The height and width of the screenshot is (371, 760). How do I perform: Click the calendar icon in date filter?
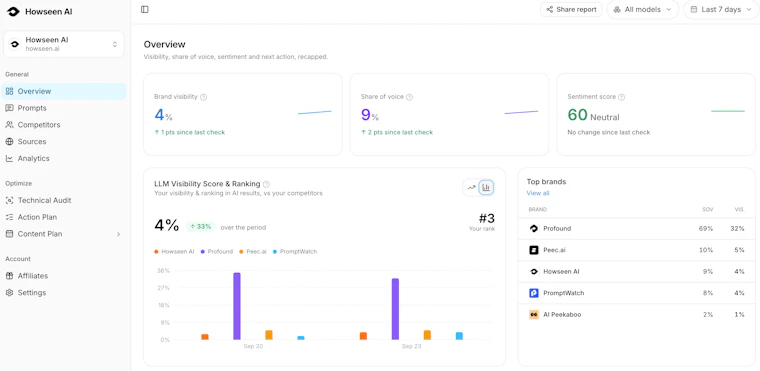point(694,9)
